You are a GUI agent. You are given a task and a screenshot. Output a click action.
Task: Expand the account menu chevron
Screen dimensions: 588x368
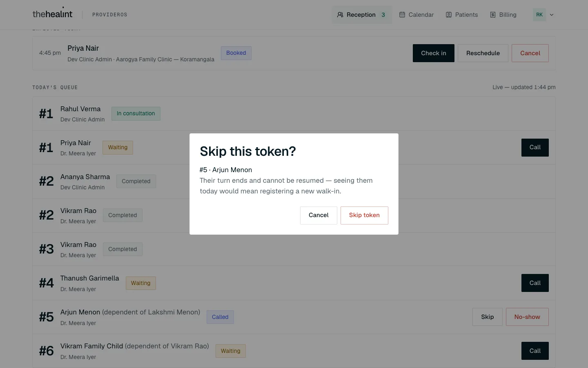[x=552, y=15]
